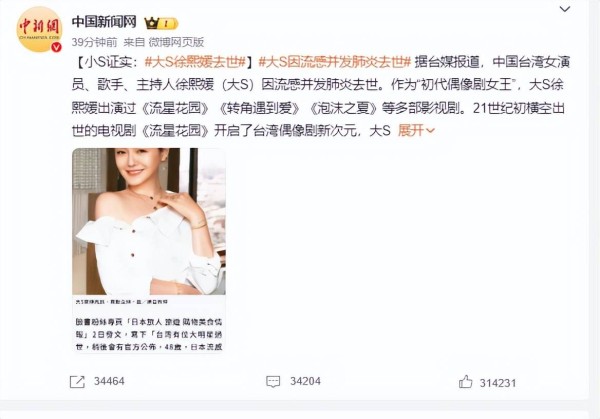Open hashtag #大S因流感并发肺炎去世#

334,62
